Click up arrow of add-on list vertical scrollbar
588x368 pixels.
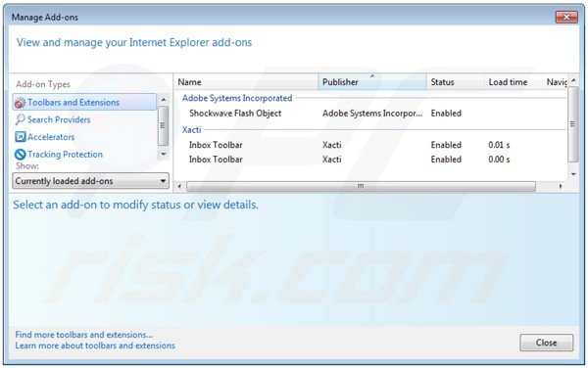coord(573,80)
